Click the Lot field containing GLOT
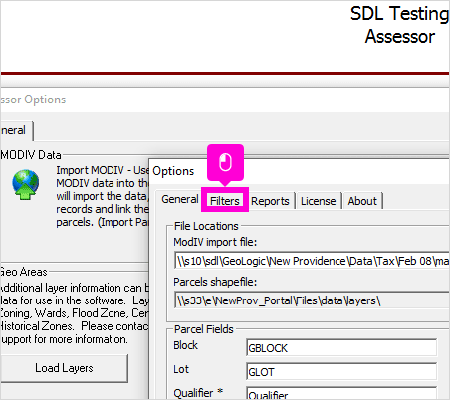 342,372
